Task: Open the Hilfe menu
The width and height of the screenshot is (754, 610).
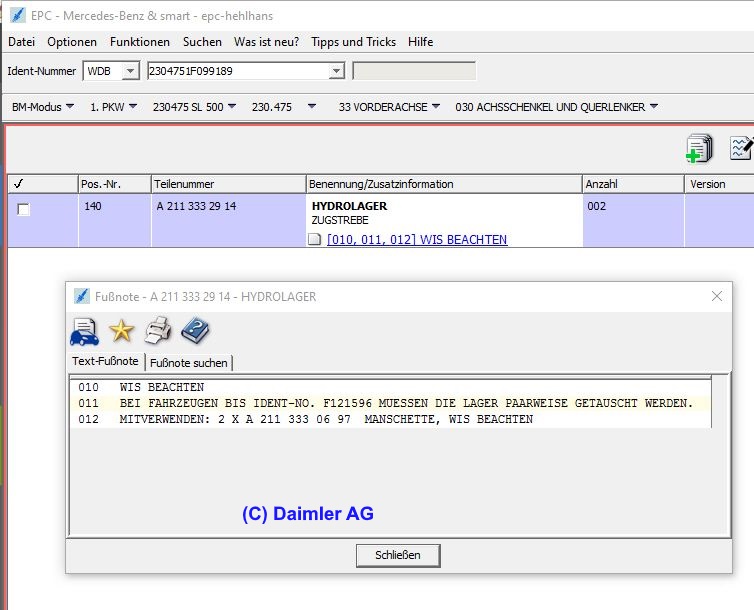Action: tap(420, 42)
